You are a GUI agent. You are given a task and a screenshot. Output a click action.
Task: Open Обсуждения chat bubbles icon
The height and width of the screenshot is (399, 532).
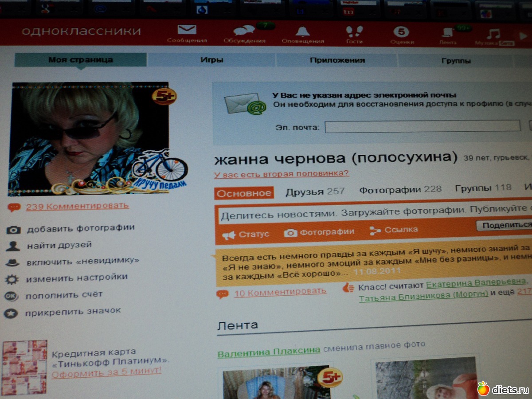(x=244, y=31)
